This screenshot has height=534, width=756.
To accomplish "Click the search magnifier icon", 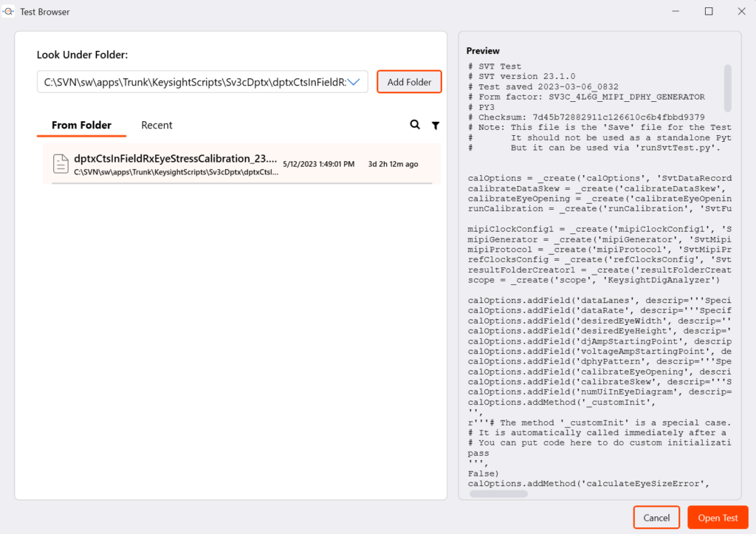I will (x=415, y=126).
